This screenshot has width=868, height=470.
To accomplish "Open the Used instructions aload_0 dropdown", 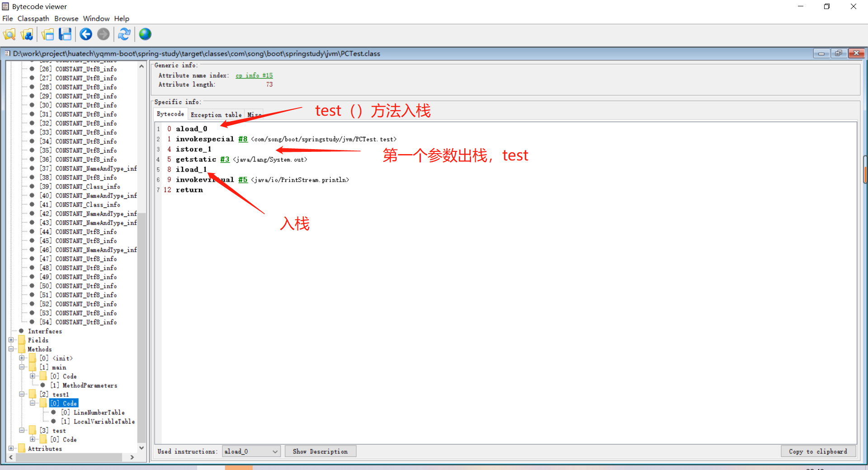I will click(251, 451).
